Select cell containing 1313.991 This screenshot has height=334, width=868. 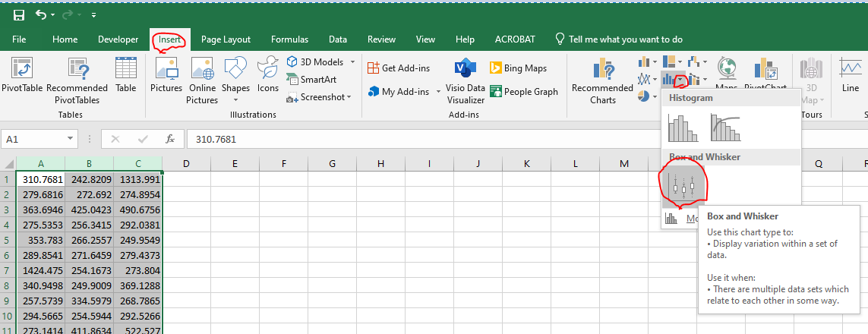click(x=138, y=180)
